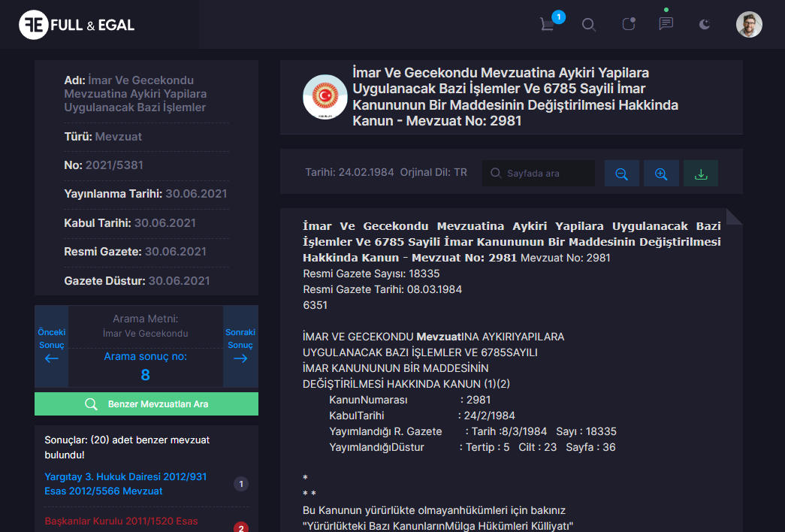Open the shopping cart icon
This screenshot has height=532, width=785.
coord(548,24)
